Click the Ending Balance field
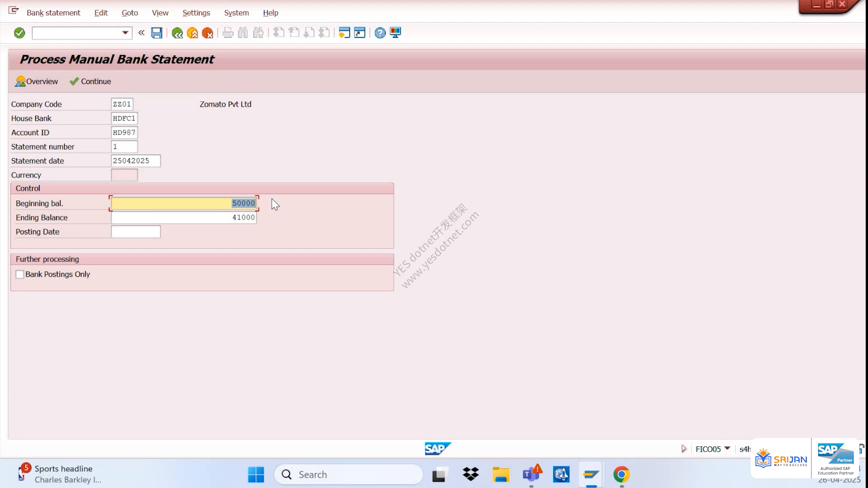Screen dimensions: 868x488 pos(184,217)
